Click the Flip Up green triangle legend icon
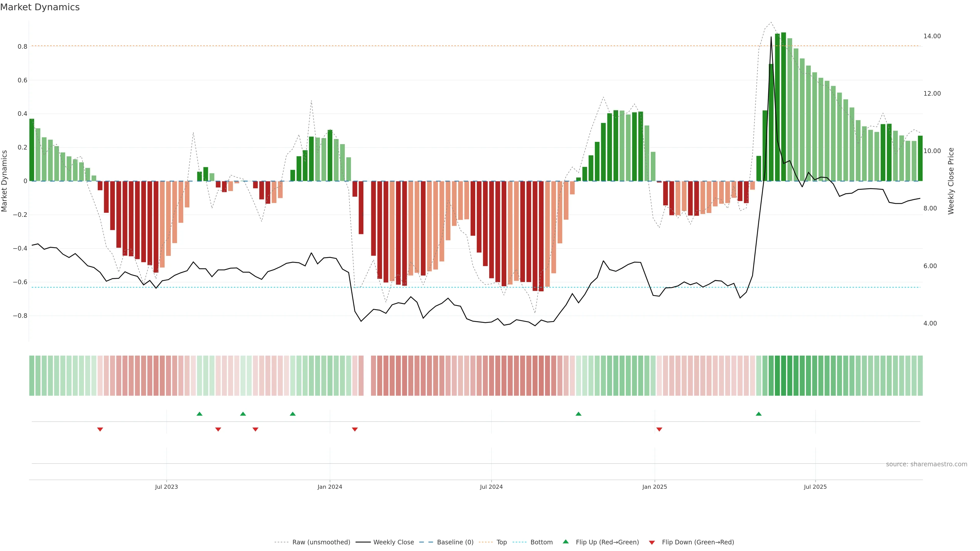Viewport: 980px width, 551px height. click(x=566, y=542)
